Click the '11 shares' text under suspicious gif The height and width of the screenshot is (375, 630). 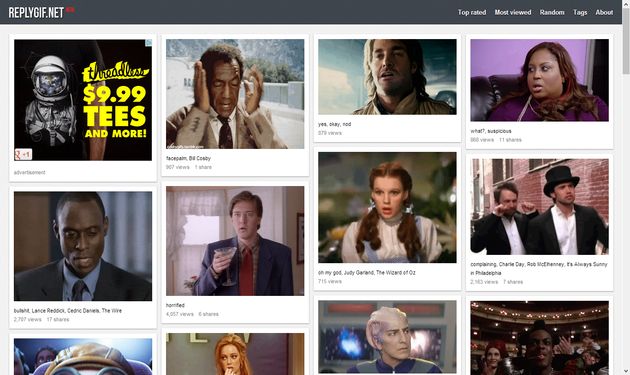point(510,140)
